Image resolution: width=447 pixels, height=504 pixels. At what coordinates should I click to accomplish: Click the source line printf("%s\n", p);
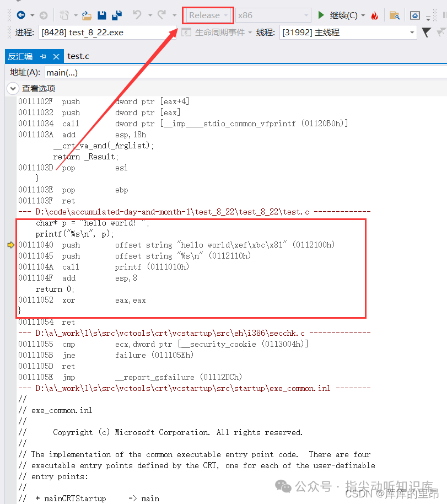coord(74,234)
